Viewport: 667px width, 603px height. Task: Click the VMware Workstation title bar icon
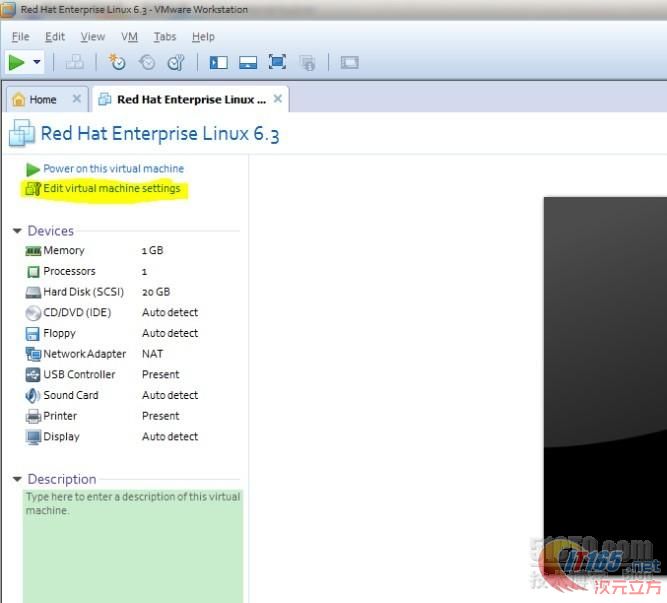point(8,10)
